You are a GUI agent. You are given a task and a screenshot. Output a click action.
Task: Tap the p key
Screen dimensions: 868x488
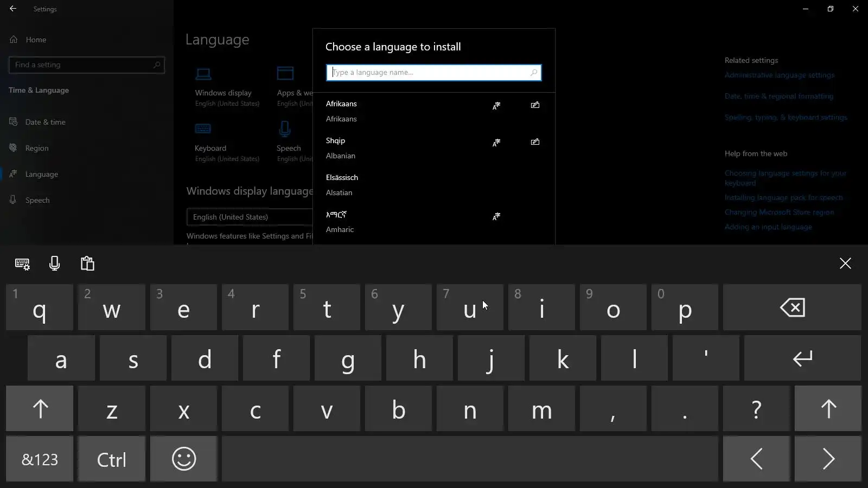pos(685,307)
